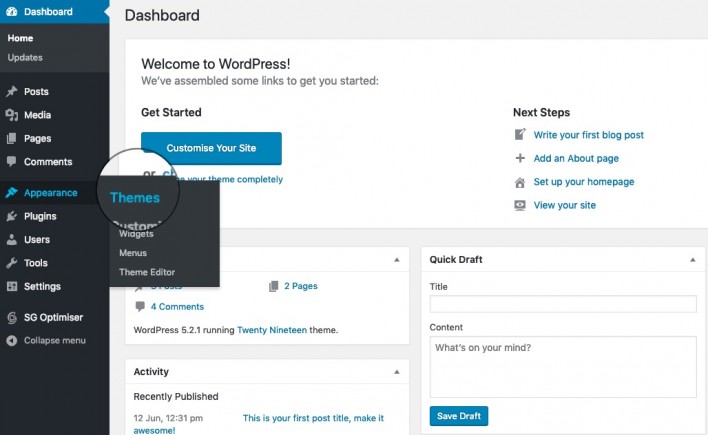Click the Plugins plug icon
This screenshot has height=435, width=708.
[x=12, y=216]
